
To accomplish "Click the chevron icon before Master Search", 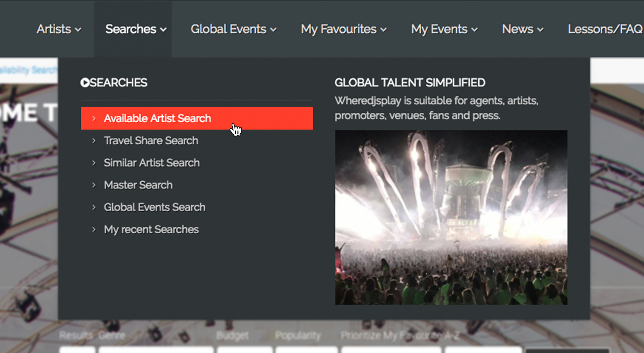I will coord(94,185).
